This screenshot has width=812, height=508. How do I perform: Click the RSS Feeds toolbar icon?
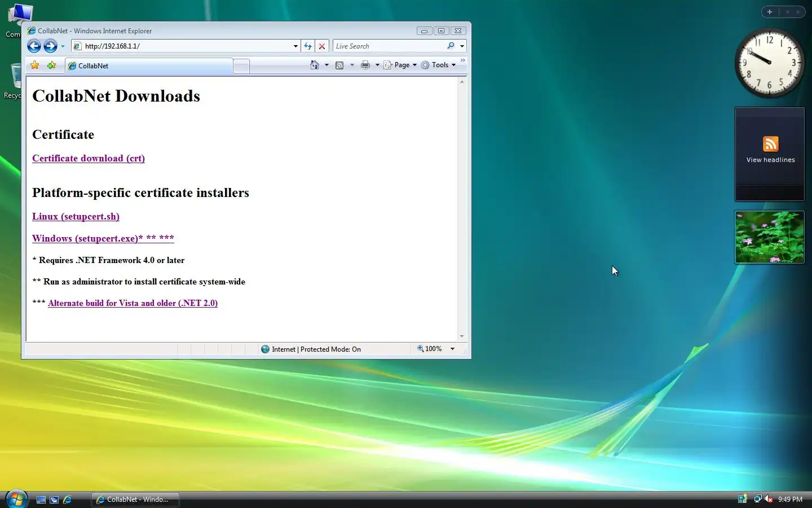tap(339, 65)
